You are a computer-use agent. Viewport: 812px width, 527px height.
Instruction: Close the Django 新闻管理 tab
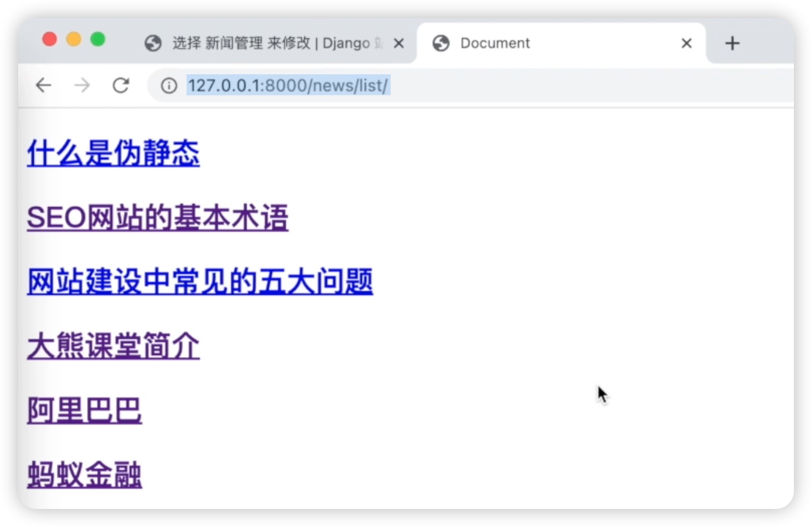click(399, 44)
